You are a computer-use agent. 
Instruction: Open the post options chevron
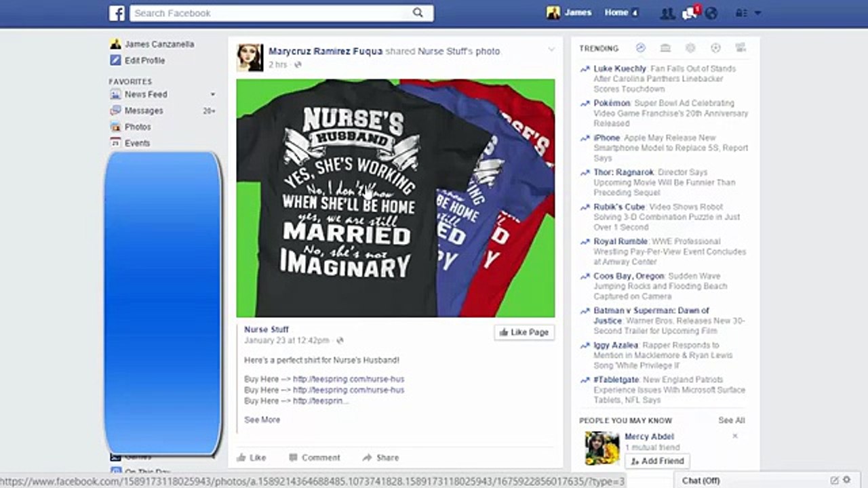(x=551, y=49)
